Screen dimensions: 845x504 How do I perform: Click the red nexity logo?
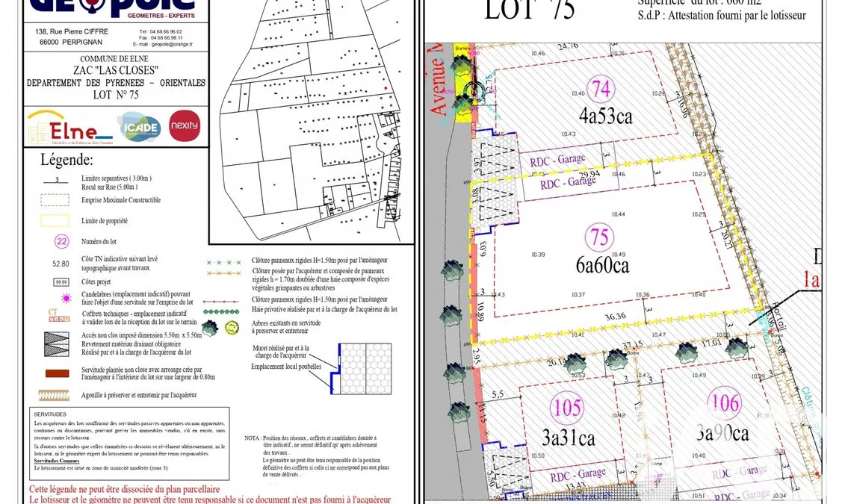(185, 126)
